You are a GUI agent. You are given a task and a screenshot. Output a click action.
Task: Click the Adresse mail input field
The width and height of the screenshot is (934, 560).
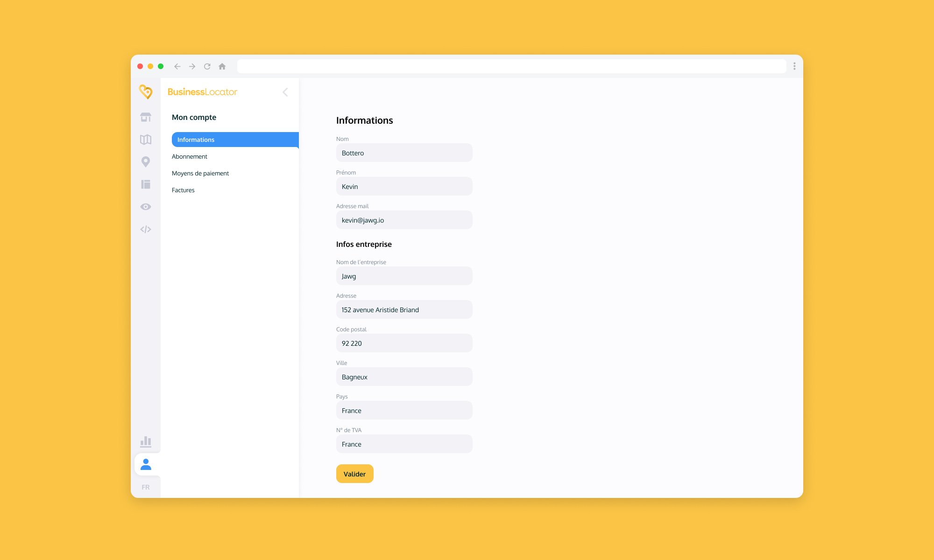(x=403, y=219)
